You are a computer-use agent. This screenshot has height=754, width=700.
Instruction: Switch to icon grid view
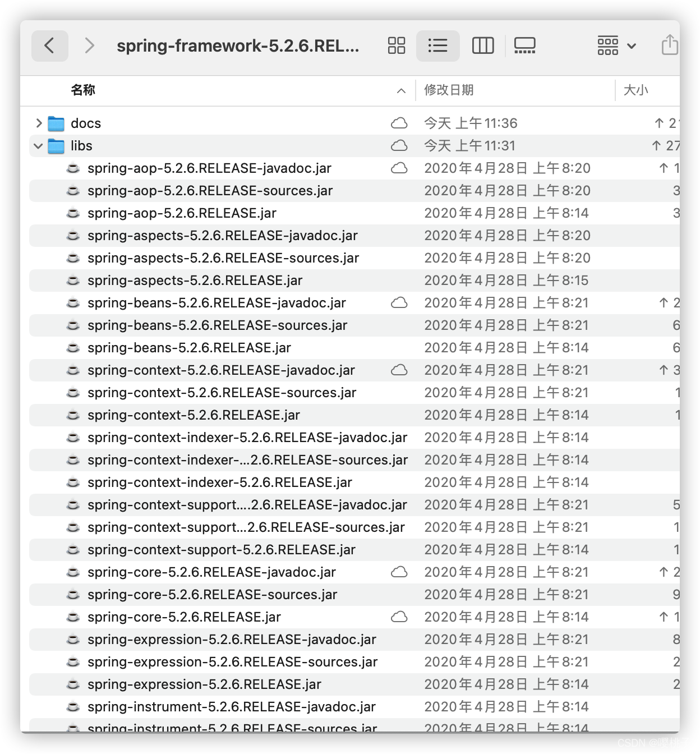pyautogui.click(x=397, y=45)
